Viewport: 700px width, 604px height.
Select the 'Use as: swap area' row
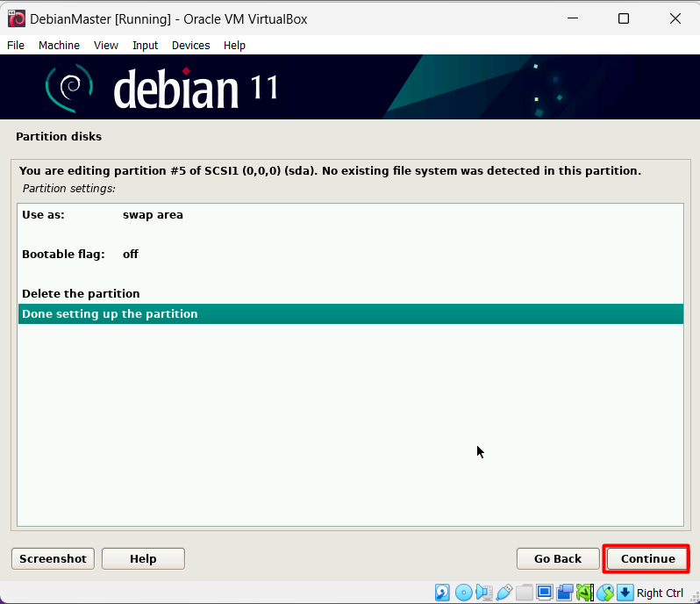tap(351, 214)
